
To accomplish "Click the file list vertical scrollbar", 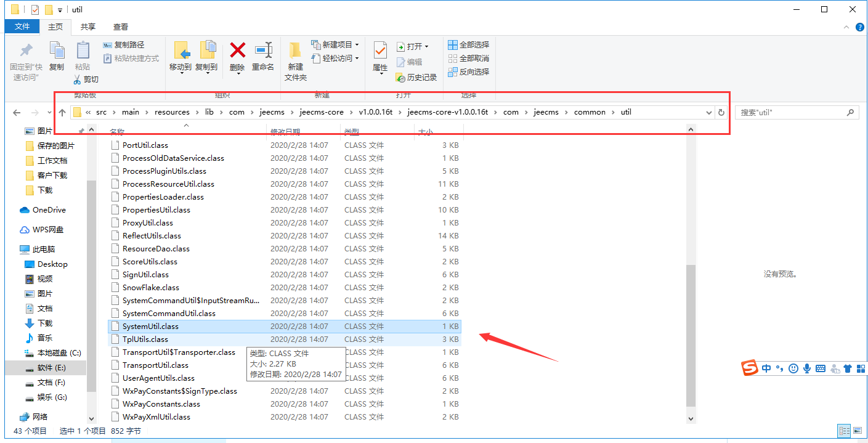I will pos(691,333).
